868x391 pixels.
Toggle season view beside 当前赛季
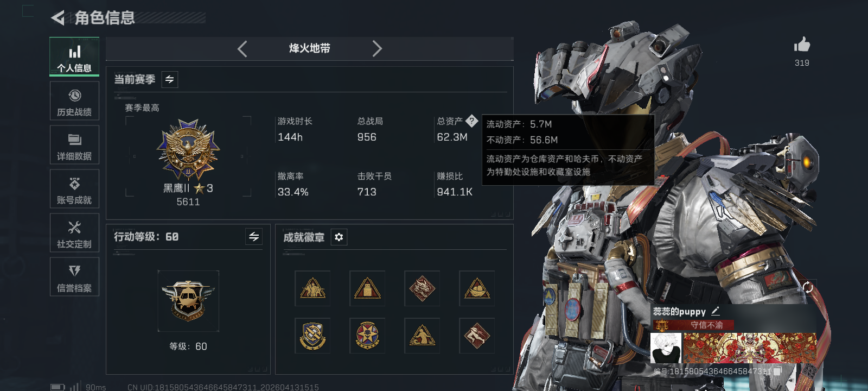[x=170, y=80]
